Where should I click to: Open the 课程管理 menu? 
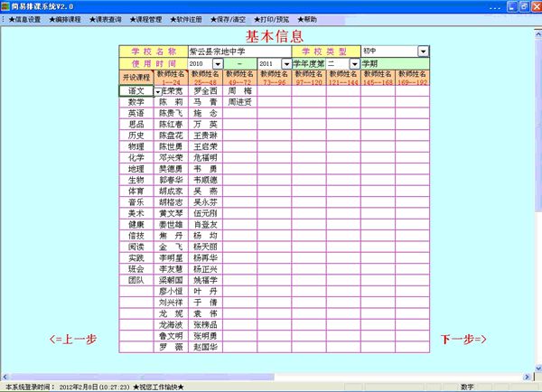(150, 18)
